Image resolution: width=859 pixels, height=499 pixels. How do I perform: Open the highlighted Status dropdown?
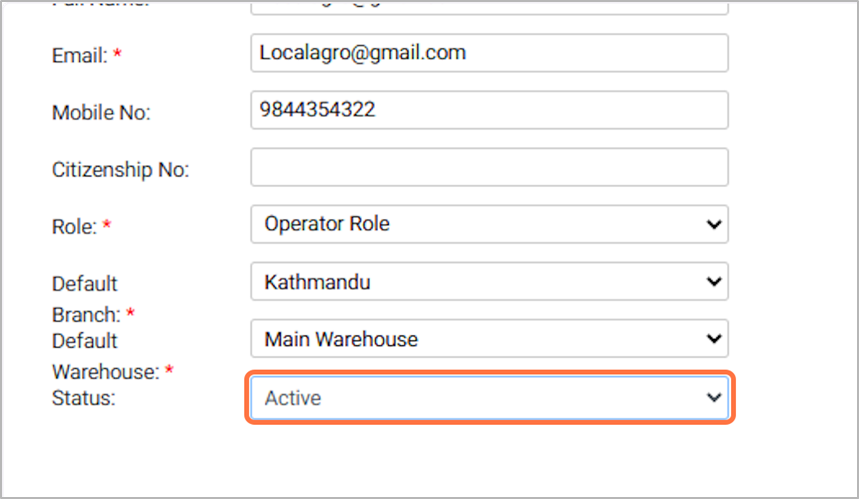(x=480, y=398)
